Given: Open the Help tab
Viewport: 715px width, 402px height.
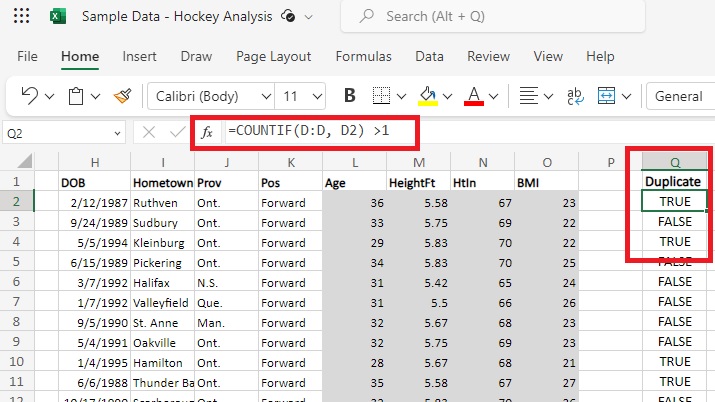Looking at the screenshot, I should (x=600, y=57).
